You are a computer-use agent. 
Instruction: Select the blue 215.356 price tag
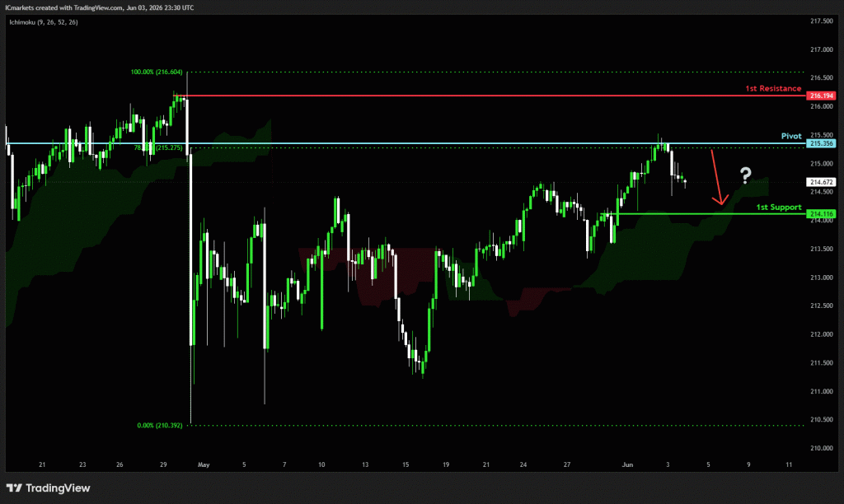tap(821, 143)
